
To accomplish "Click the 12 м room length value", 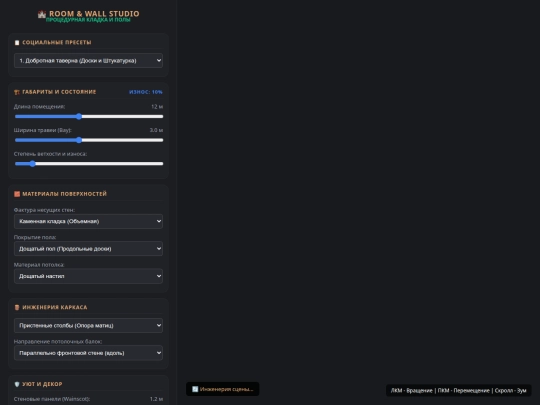I will (x=157, y=107).
